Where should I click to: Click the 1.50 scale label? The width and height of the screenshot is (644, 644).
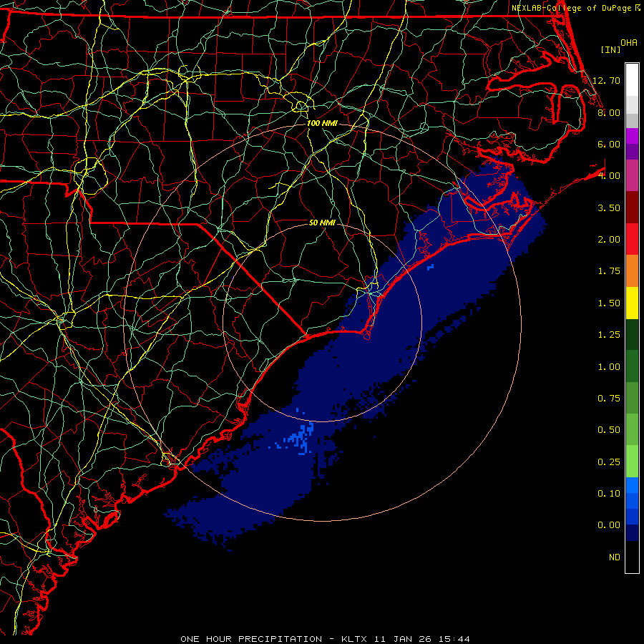click(x=609, y=303)
